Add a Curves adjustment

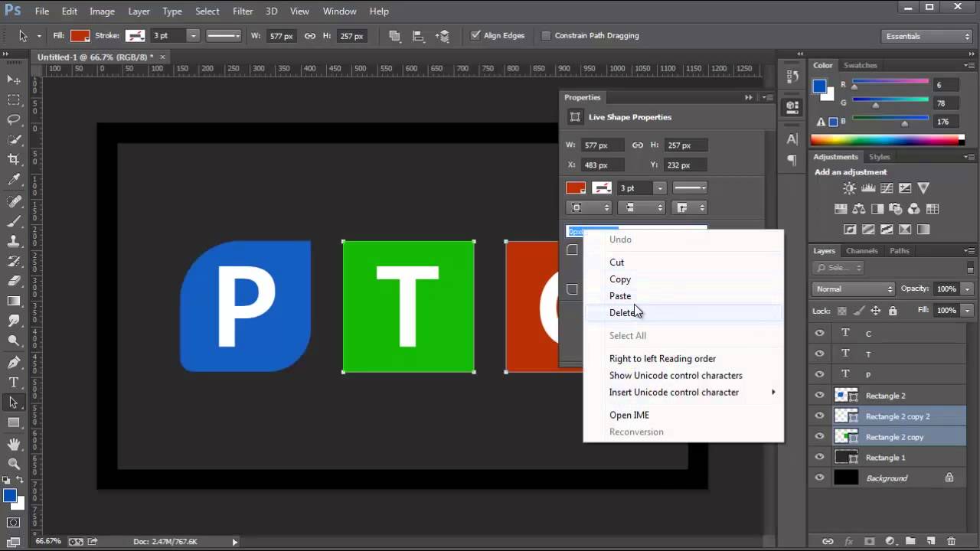point(887,188)
